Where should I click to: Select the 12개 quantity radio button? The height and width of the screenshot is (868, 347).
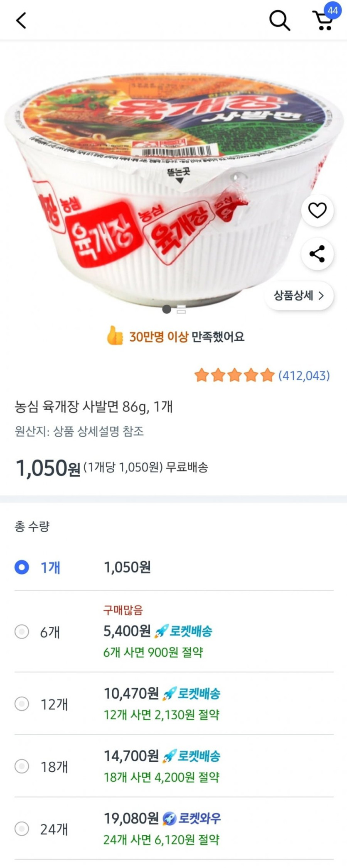tap(22, 704)
